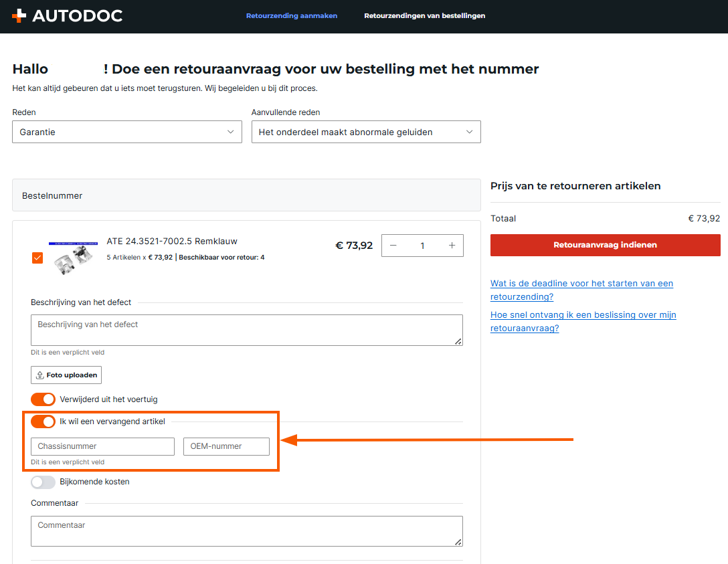The height and width of the screenshot is (564, 728).
Task: Open link about return request decision time
Action: [583, 321]
